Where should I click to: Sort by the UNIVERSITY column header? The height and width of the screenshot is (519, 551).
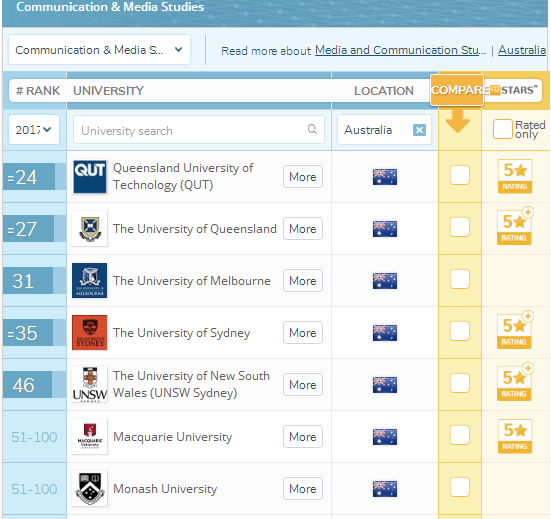tap(109, 91)
